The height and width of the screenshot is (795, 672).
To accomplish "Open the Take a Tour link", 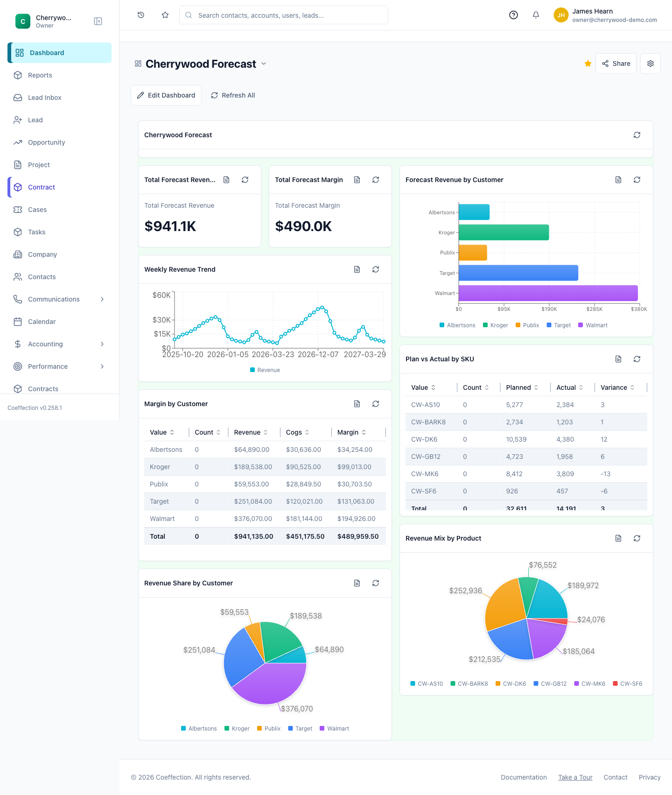I will point(575,777).
